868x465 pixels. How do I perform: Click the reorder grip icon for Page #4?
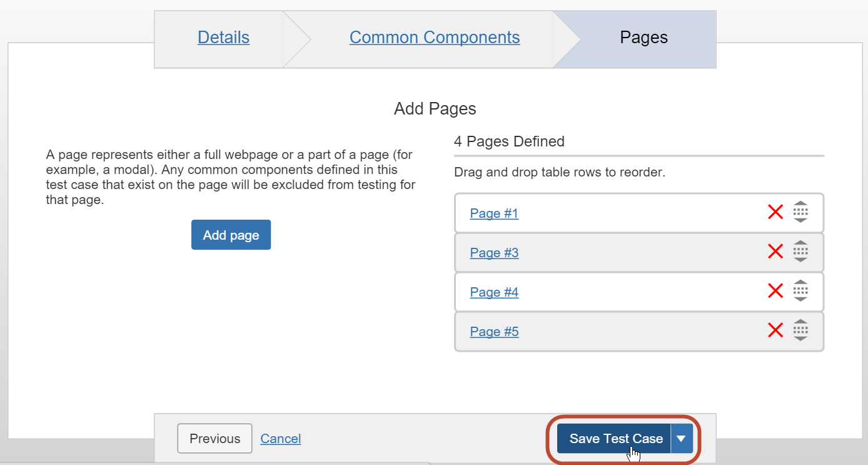(x=800, y=291)
